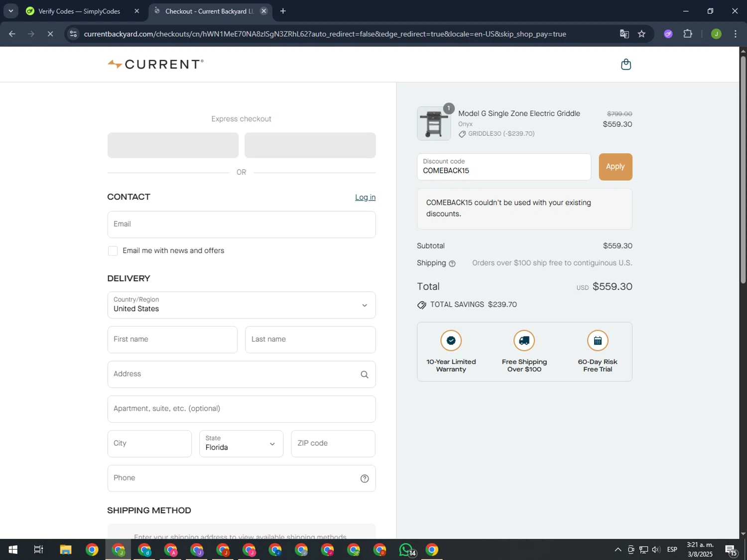Screen dimensions: 747x560
Task: Click the First name field
Action: [172, 339]
